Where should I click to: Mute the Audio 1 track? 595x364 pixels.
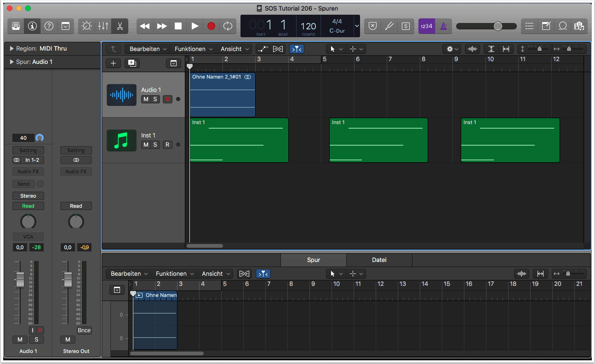coord(146,99)
